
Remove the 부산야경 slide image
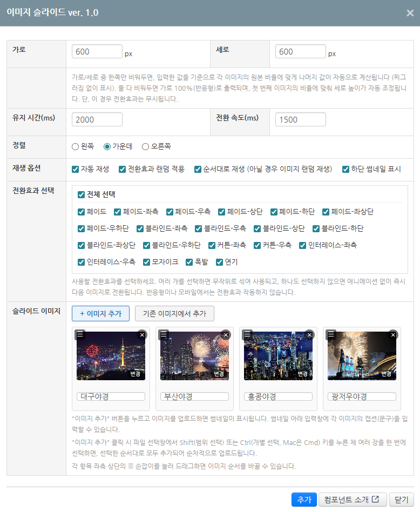226,335
